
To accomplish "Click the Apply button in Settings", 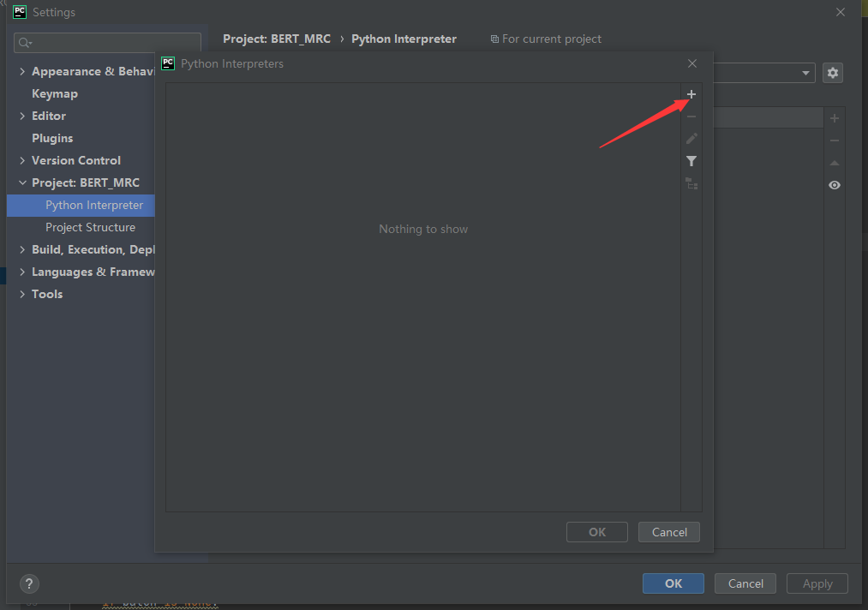I will [817, 583].
